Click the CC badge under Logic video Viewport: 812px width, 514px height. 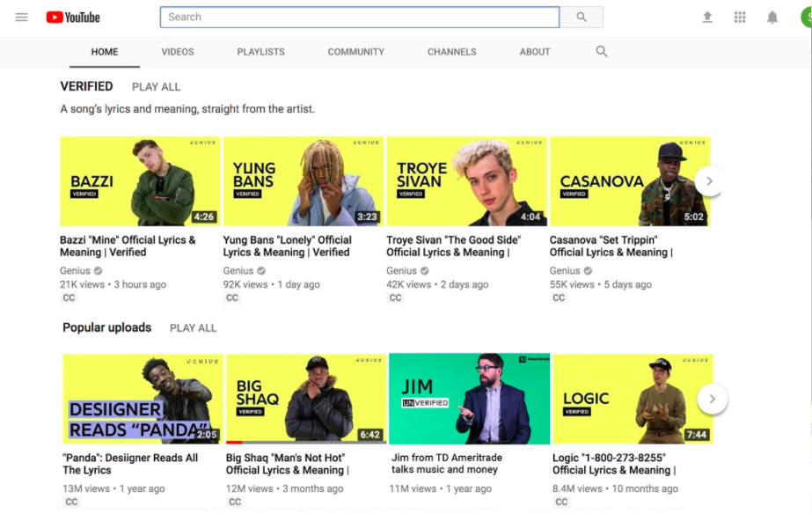point(561,502)
